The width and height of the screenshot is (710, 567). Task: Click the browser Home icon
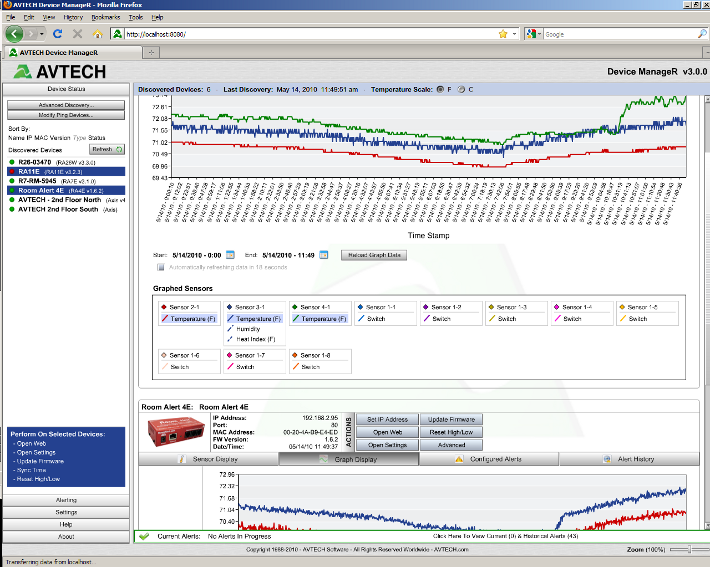99,34
